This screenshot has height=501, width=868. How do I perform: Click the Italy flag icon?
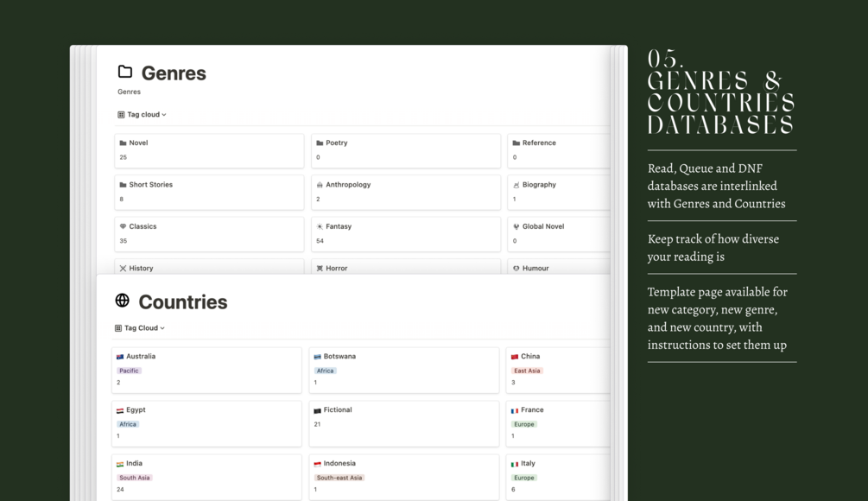coord(514,464)
